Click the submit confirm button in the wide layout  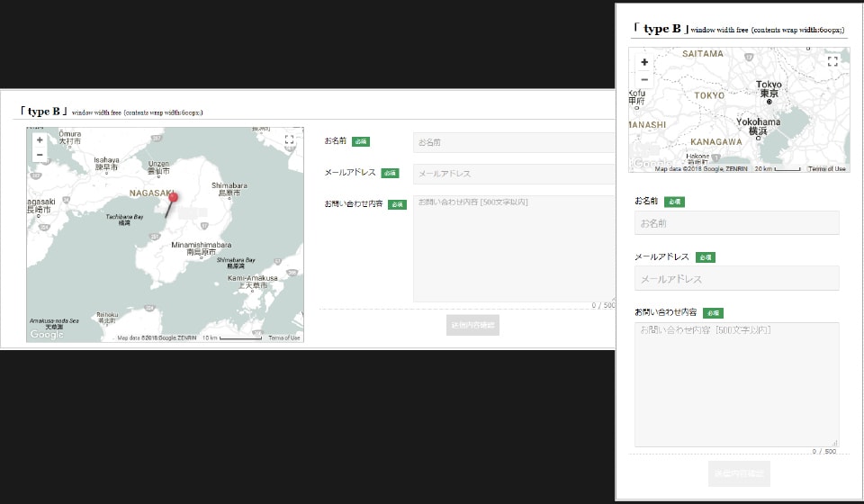click(472, 325)
